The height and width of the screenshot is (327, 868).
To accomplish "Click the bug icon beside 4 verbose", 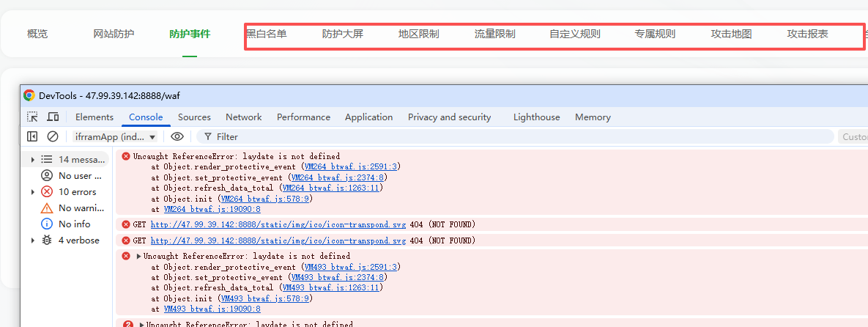I will [47, 240].
